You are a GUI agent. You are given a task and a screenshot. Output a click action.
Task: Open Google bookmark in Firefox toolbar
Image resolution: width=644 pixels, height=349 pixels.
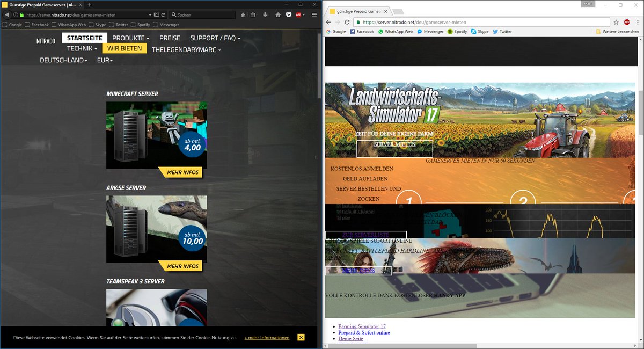12,25
